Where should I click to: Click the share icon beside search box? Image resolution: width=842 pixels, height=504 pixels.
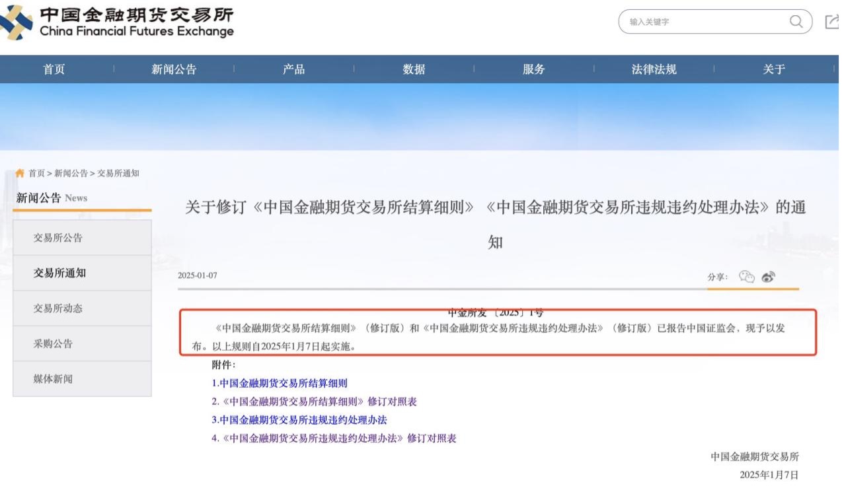[x=831, y=22]
